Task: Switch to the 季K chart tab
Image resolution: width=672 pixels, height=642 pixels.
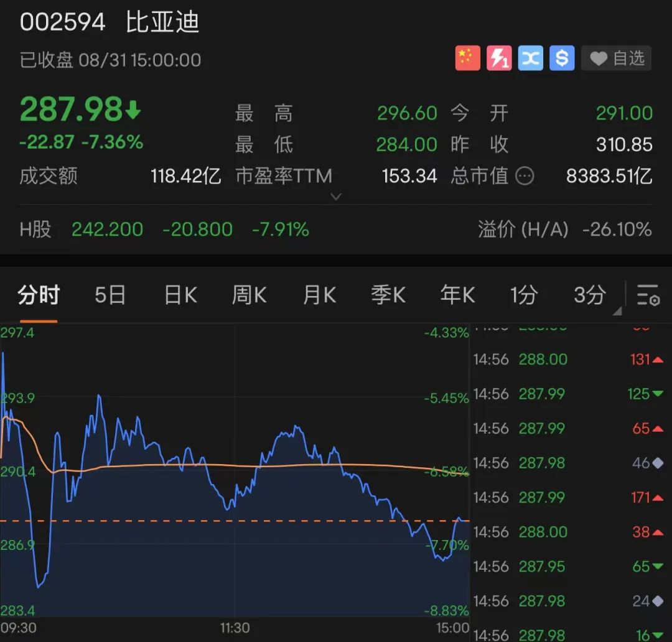Action: click(388, 295)
